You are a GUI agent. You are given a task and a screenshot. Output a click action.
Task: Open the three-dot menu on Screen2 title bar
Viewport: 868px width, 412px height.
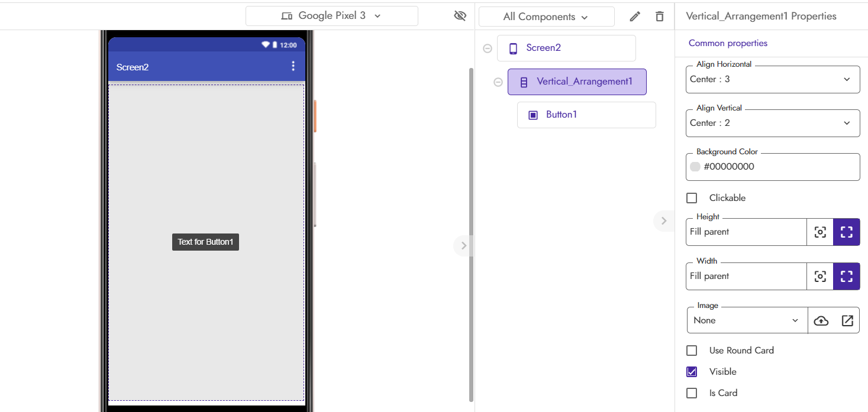[x=293, y=66]
